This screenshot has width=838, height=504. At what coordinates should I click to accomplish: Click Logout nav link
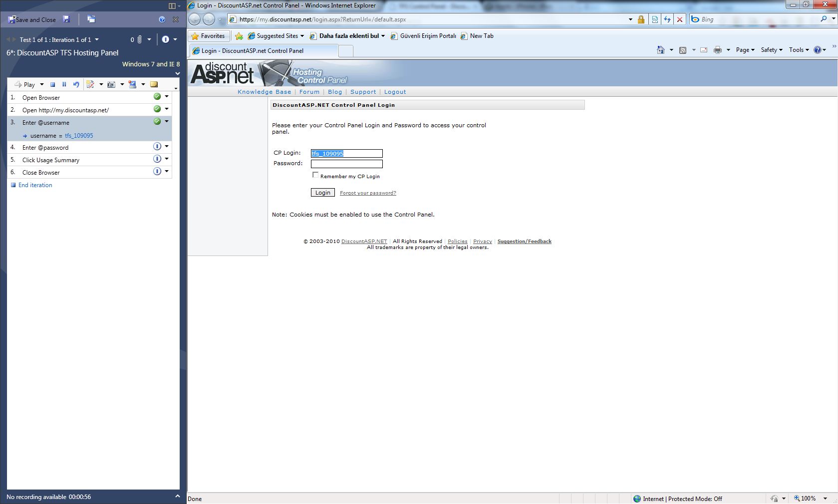[x=395, y=92]
